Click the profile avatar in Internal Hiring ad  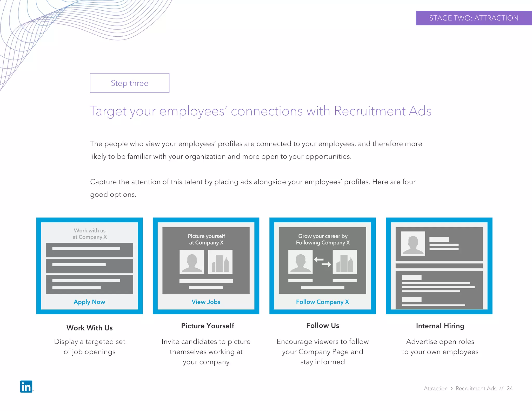point(413,243)
